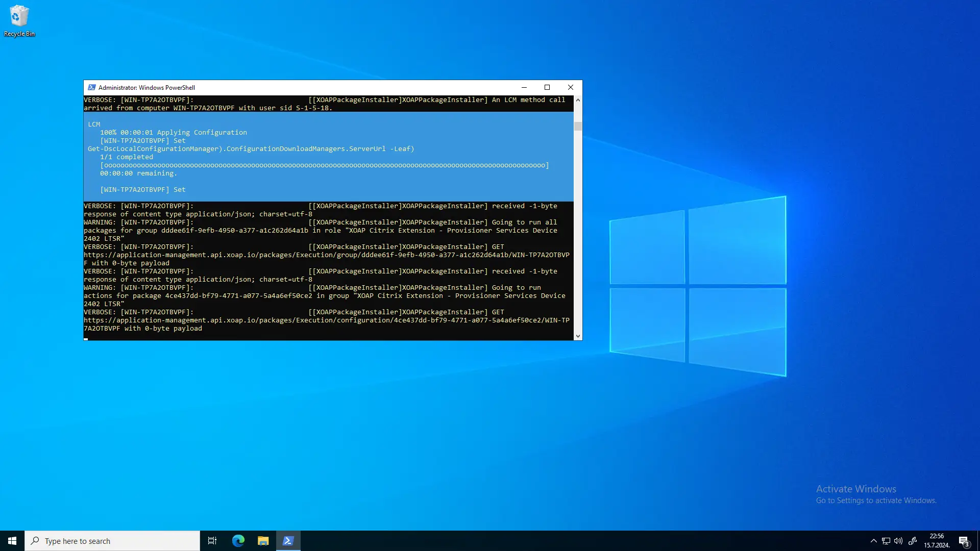This screenshot has width=980, height=551.
Task: Click the 'Going to run' actions warning line
Action: (312, 288)
